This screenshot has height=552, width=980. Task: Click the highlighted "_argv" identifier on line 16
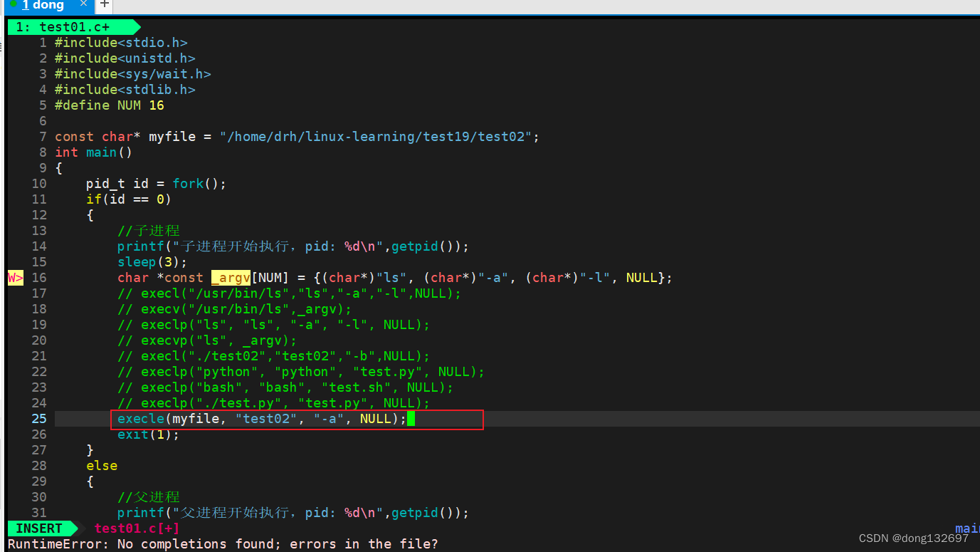click(x=231, y=278)
